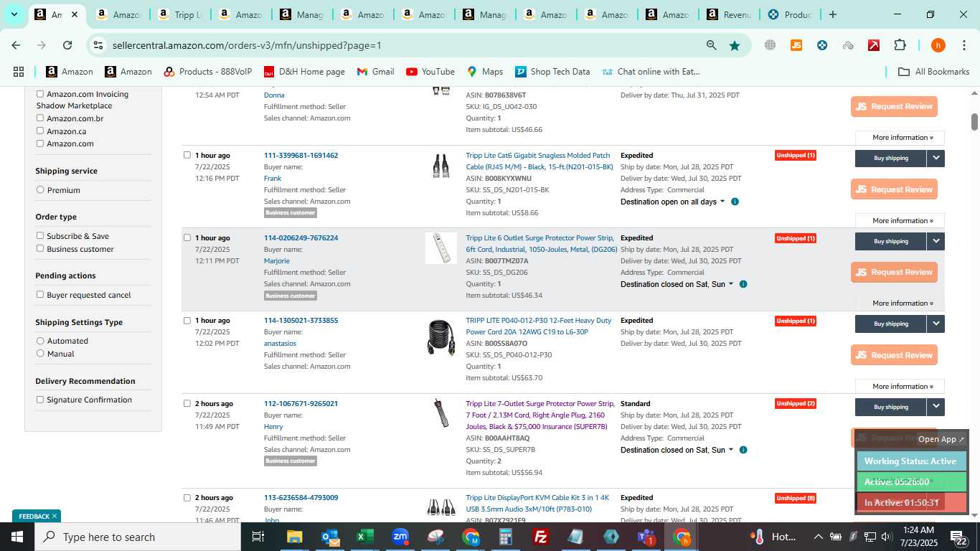
Task: Click info icon beside Destination open on all days
Action: (x=735, y=202)
